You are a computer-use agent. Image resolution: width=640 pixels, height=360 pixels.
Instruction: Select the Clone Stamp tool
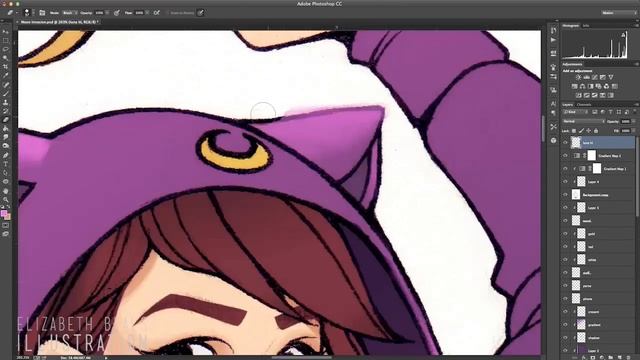click(x=6, y=102)
